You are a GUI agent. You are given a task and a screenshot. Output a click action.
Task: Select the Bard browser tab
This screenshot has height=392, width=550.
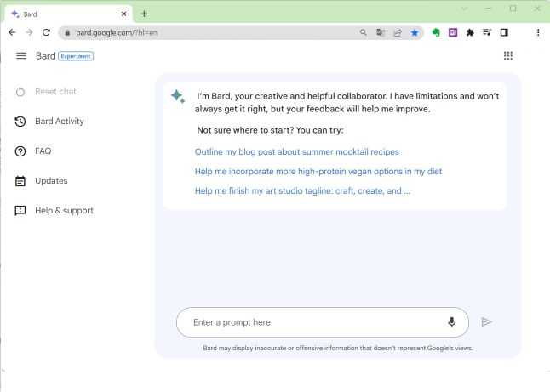[x=68, y=14]
